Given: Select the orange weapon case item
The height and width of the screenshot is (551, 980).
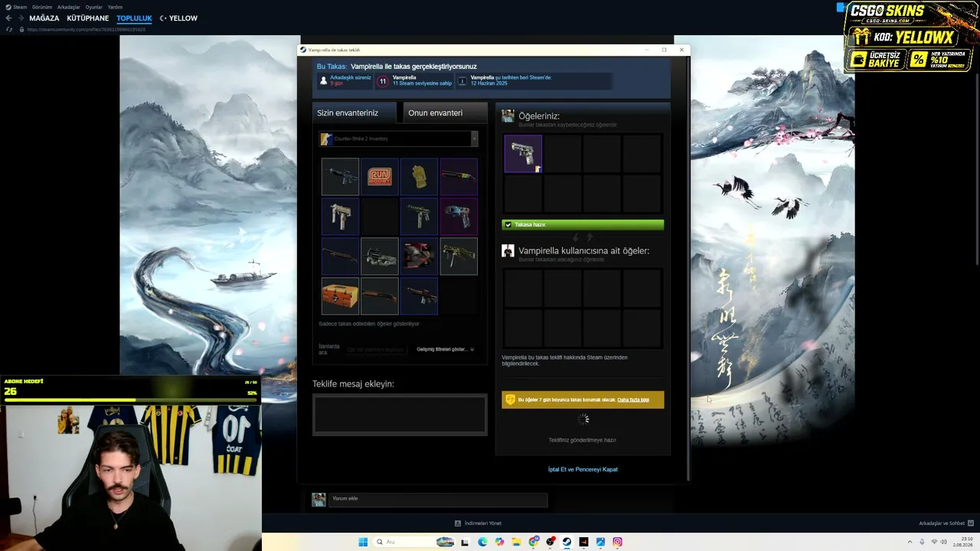Looking at the screenshot, I should tap(340, 296).
